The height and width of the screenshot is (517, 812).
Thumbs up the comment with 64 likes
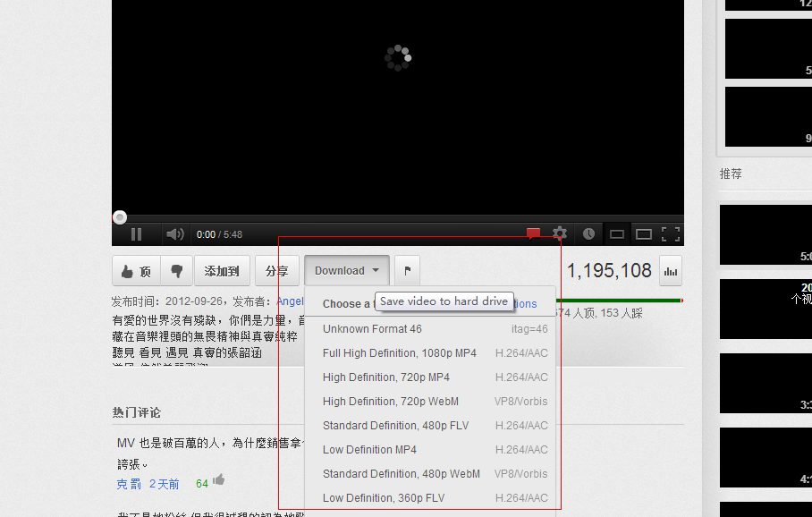tap(218, 479)
